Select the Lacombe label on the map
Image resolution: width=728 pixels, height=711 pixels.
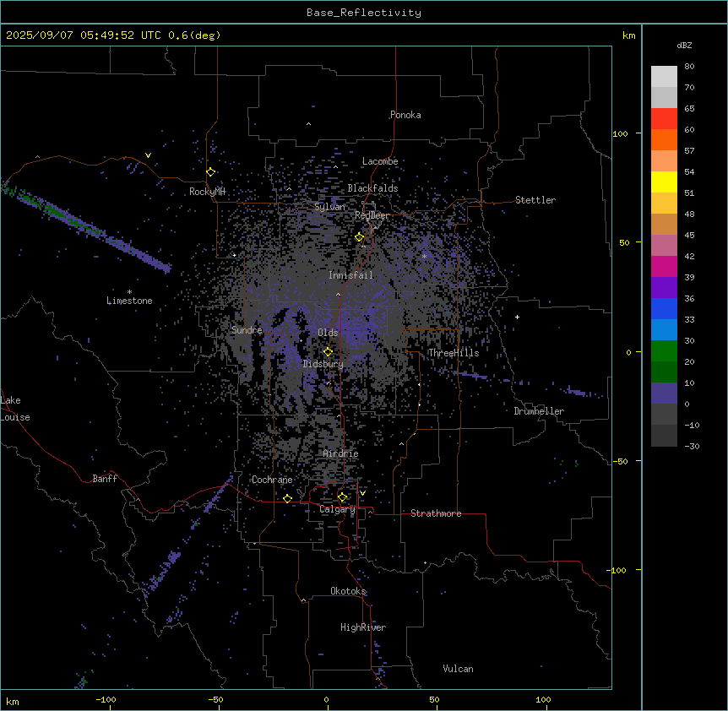coord(380,161)
